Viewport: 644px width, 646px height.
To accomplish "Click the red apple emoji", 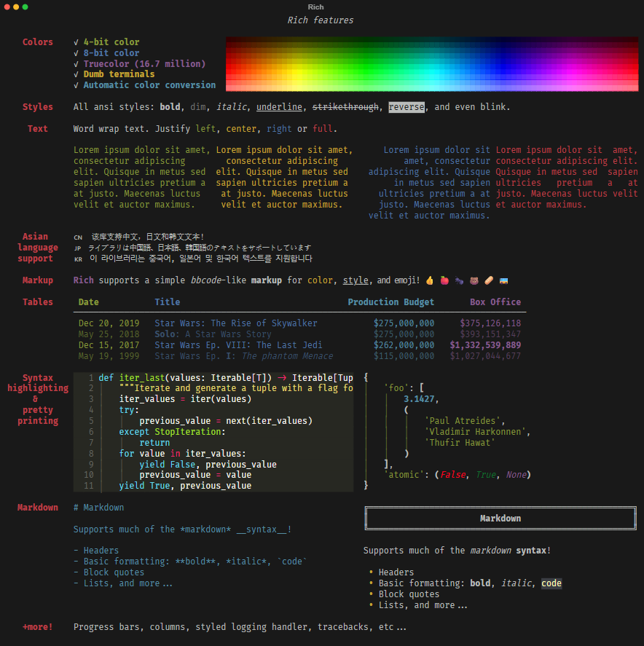I will pyautogui.click(x=444, y=280).
